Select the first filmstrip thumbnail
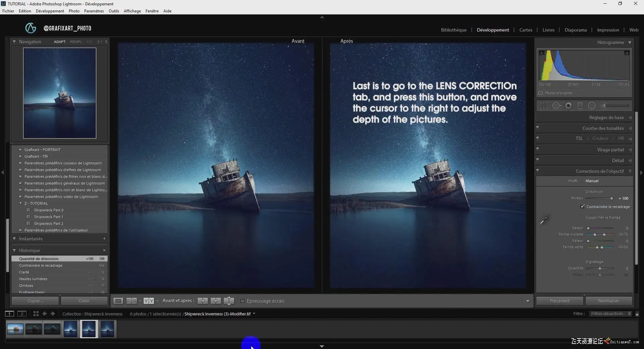The height and width of the screenshot is (349, 644). pyautogui.click(x=15, y=329)
